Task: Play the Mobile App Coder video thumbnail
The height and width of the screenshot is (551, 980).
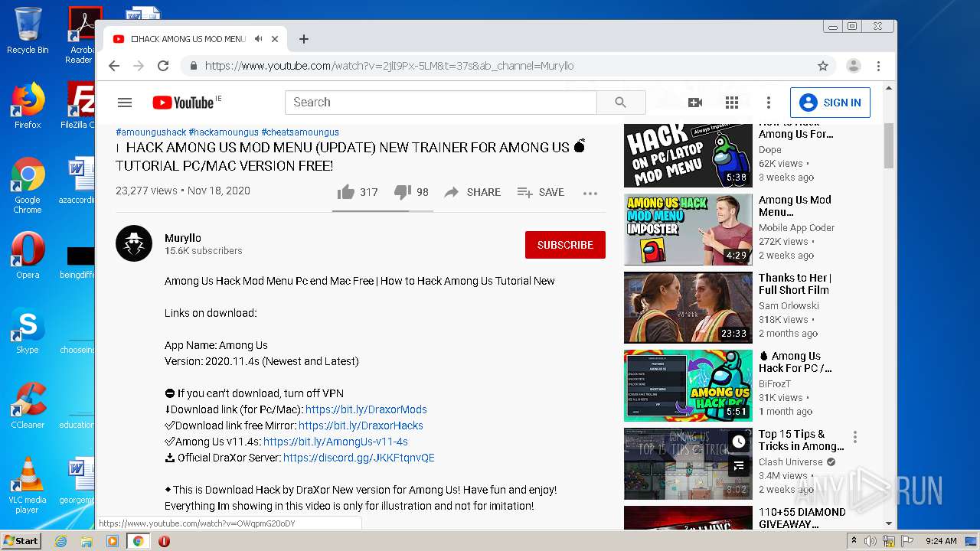Action: (688, 230)
